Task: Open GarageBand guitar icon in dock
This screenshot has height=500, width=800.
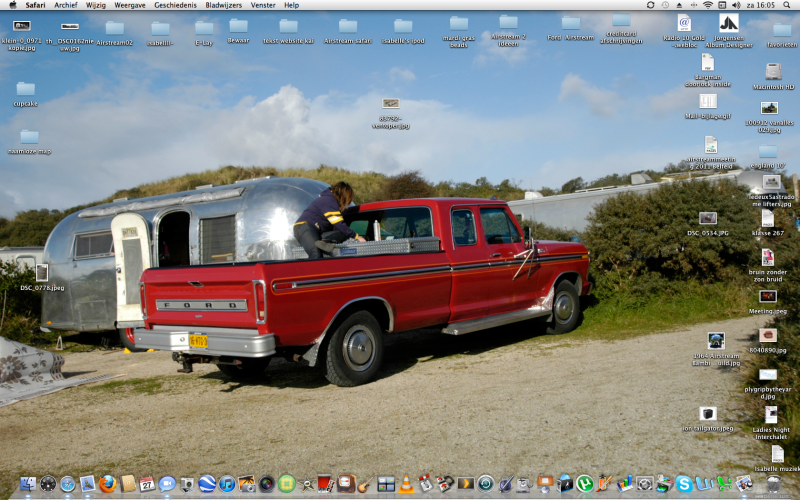Action: click(366, 484)
